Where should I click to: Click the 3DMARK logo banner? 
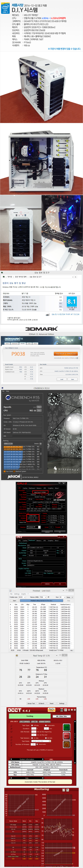tap(41, 329)
